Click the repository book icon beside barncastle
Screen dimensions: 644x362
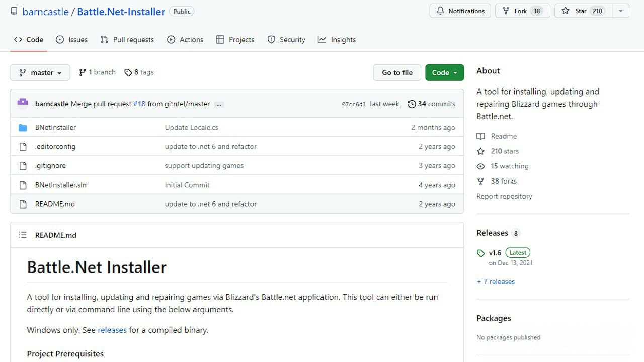(x=14, y=11)
